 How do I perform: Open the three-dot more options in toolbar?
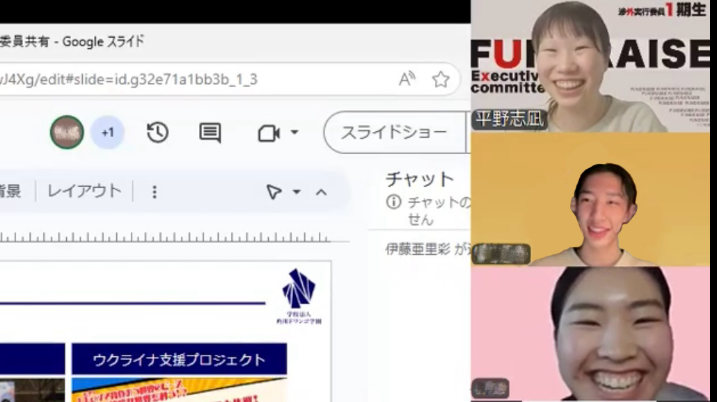154,191
